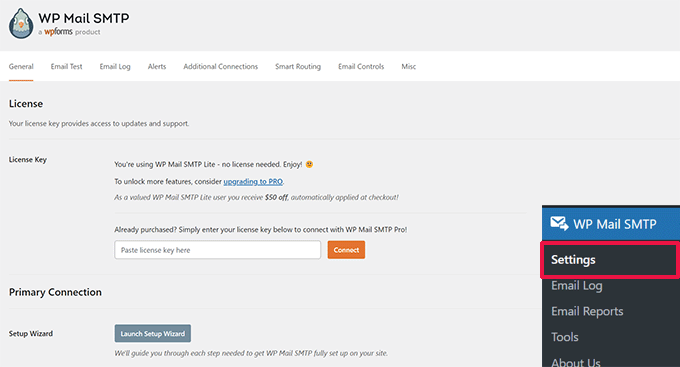This screenshot has height=367, width=680.
Task: Go to the Alerts tab
Action: pos(157,66)
